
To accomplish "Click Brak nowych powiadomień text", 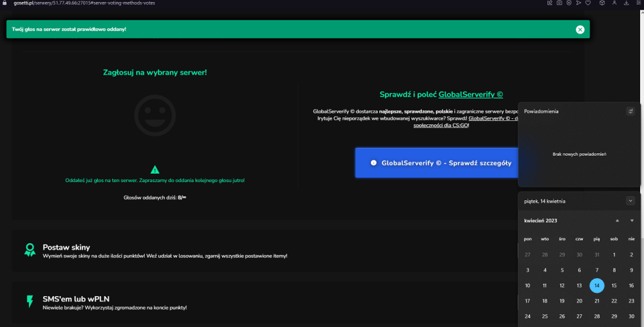I will [579, 154].
